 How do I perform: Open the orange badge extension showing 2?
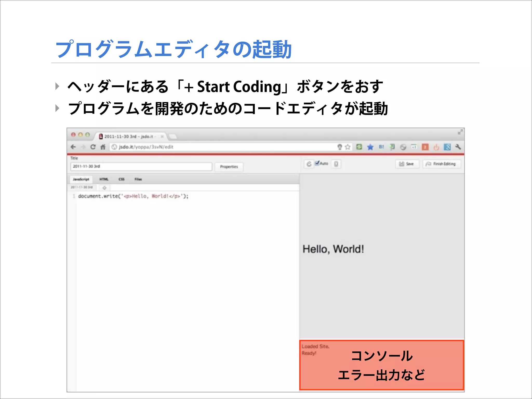click(x=425, y=147)
